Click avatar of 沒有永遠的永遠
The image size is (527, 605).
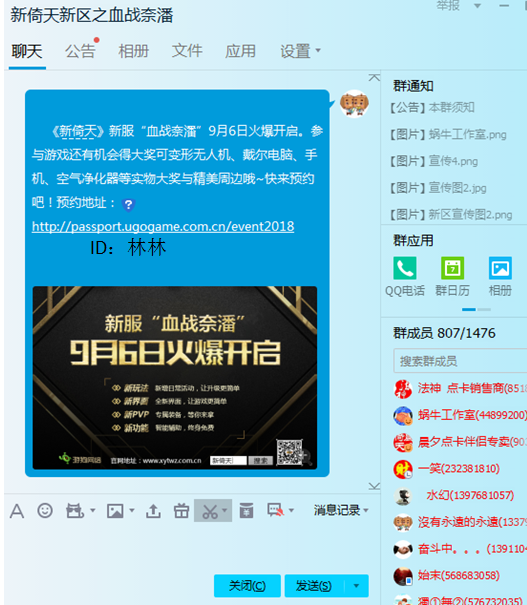(x=403, y=523)
